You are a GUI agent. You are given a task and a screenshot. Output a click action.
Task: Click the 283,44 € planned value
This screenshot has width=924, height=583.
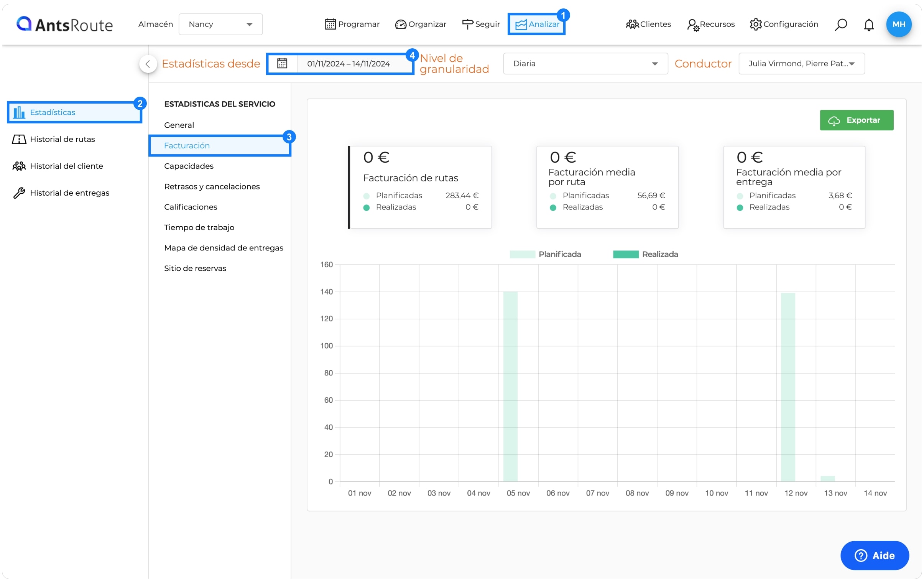[462, 196]
